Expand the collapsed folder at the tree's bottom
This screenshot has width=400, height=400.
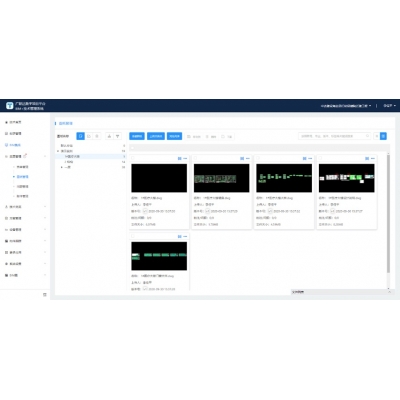click(x=62, y=167)
